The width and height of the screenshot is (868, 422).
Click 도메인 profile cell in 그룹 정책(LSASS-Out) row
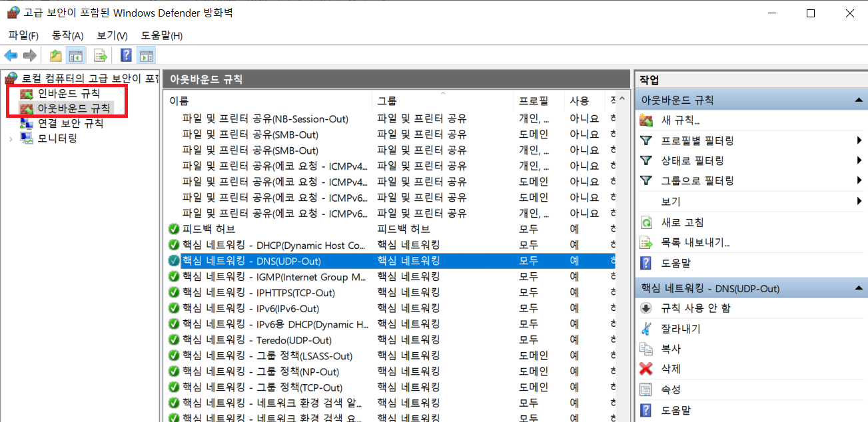tap(534, 356)
